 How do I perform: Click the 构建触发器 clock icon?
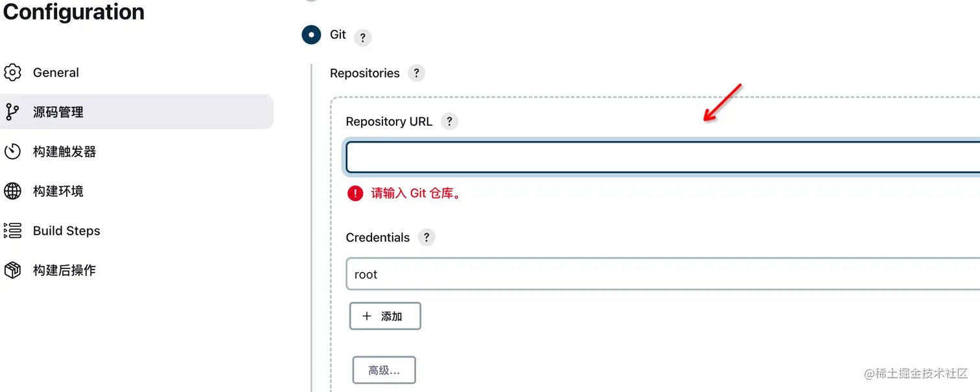click(x=12, y=152)
